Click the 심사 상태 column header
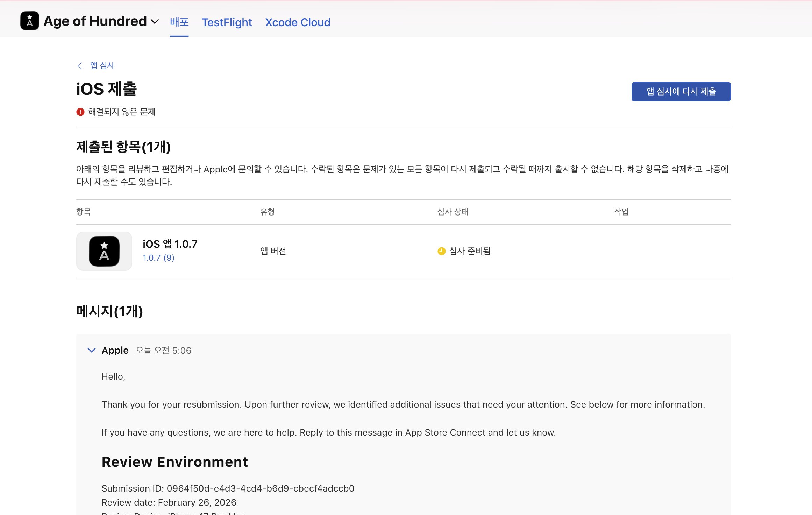This screenshot has height=515, width=812. pyautogui.click(x=453, y=212)
